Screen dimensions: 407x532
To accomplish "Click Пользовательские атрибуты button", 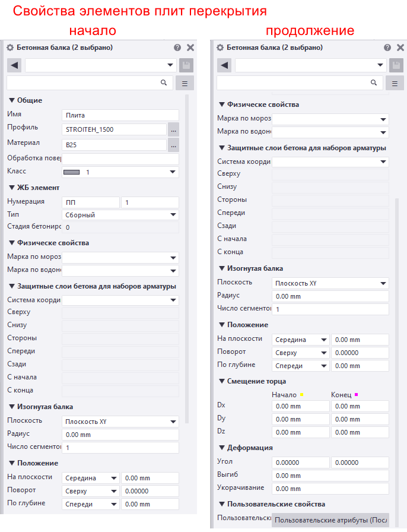I will coord(330,520).
